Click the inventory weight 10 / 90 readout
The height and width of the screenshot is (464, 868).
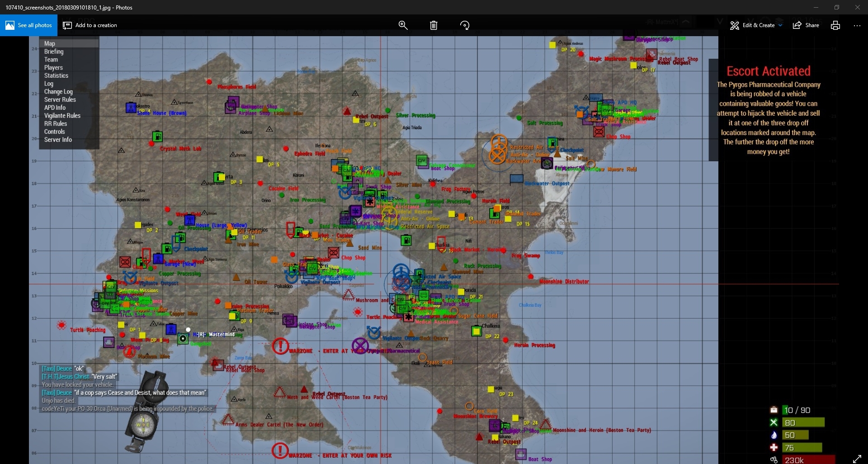tap(797, 410)
